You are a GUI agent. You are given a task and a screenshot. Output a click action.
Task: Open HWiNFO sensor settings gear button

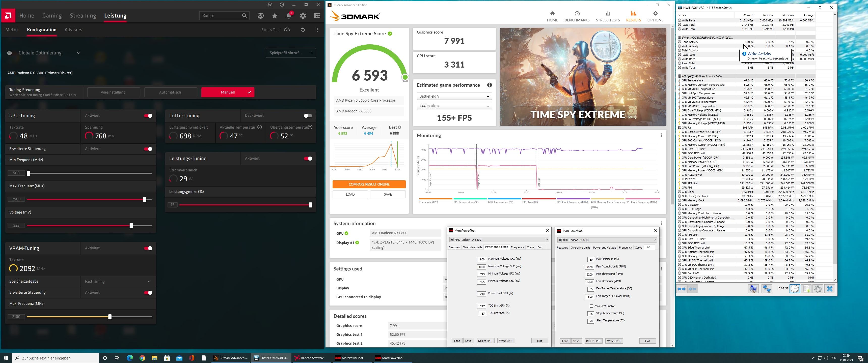coord(818,289)
